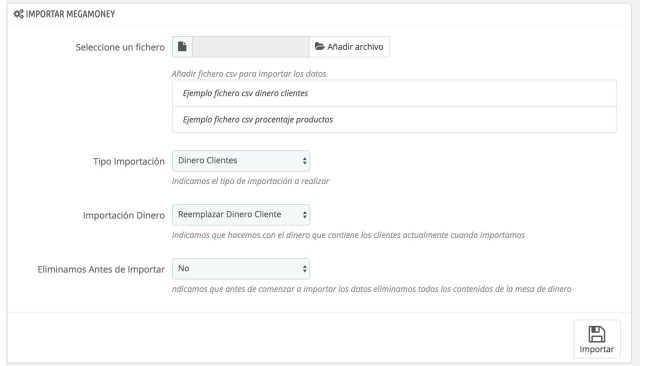The image size is (646, 366).
Task: Open the Tipo Importación dropdown
Action: click(x=241, y=161)
